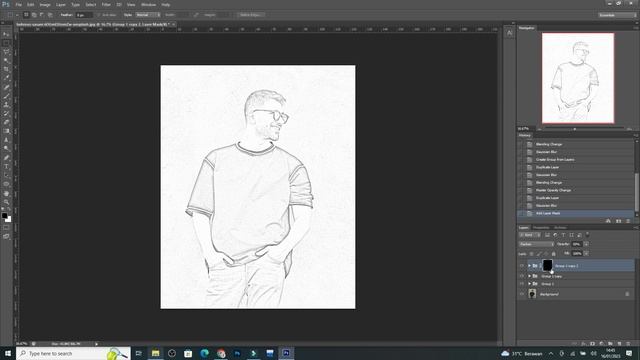Click the Feather input field
The height and width of the screenshot is (360, 640).
(84, 15)
